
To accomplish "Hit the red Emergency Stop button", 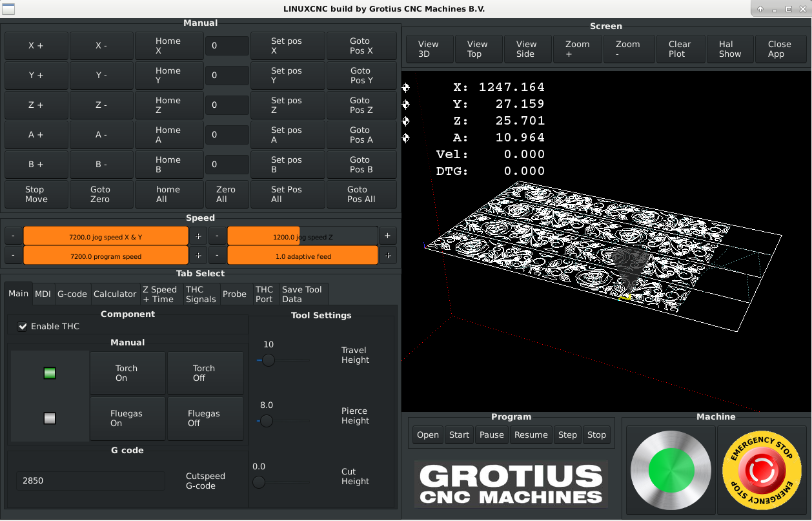I will pos(762,471).
